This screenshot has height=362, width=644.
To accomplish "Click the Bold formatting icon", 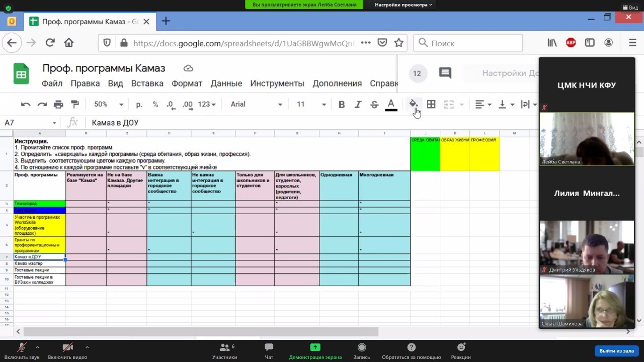I will (x=342, y=105).
